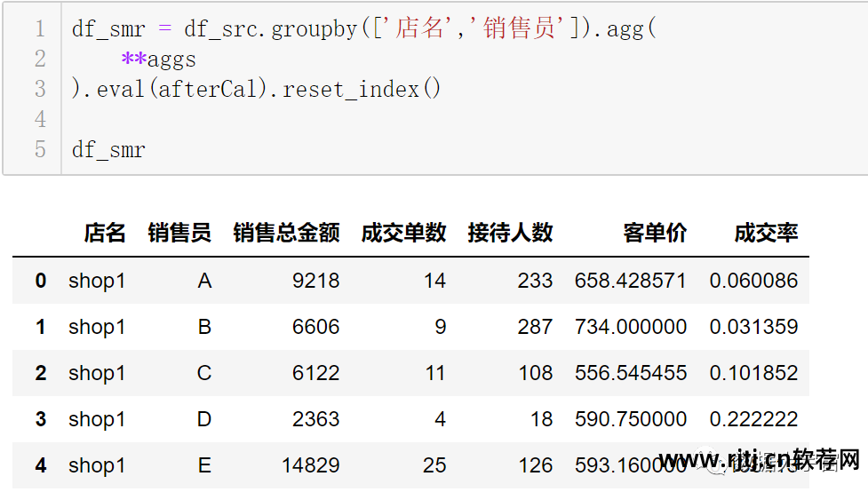This screenshot has width=868, height=500.
Task: Click sales total value 14829
Action: click(311, 465)
